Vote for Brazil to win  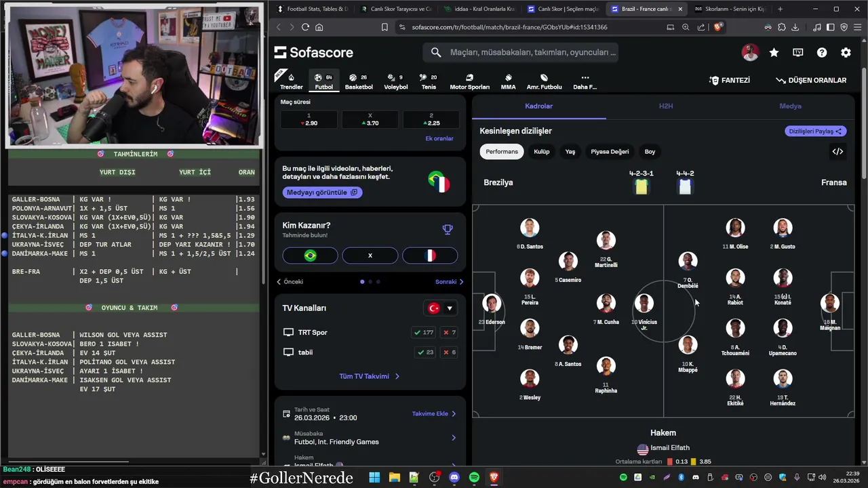310,256
